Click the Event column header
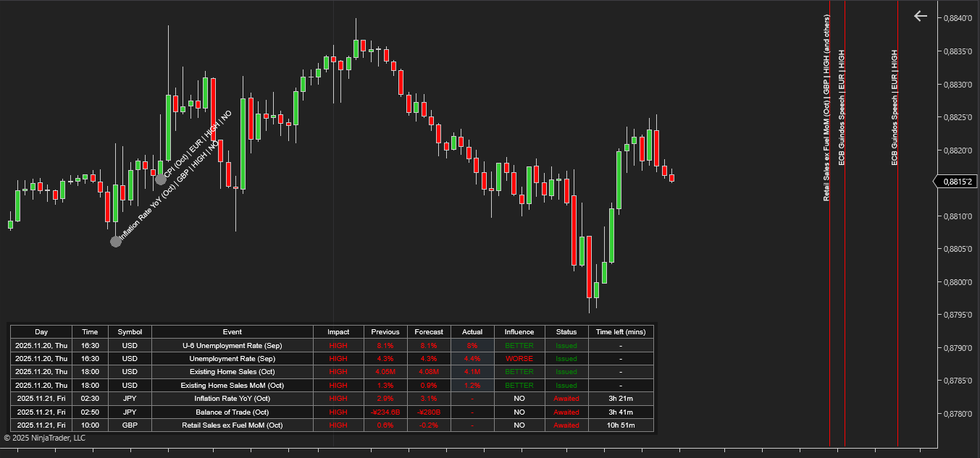Viewport: 980px width, 458px height. [x=232, y=332]
